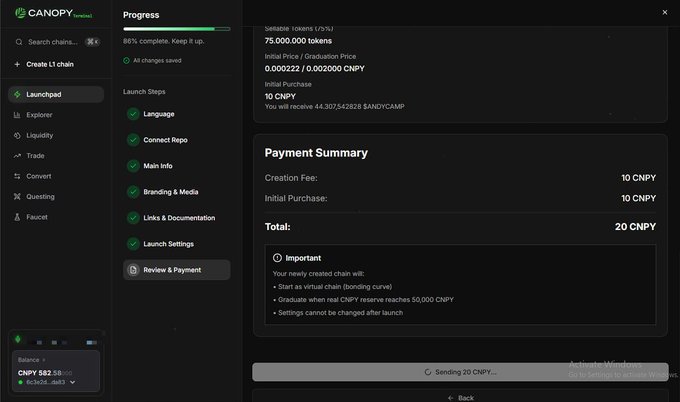Click the spinner icon on the Sending button
The image size is (680, 402).
coord(428,372)
